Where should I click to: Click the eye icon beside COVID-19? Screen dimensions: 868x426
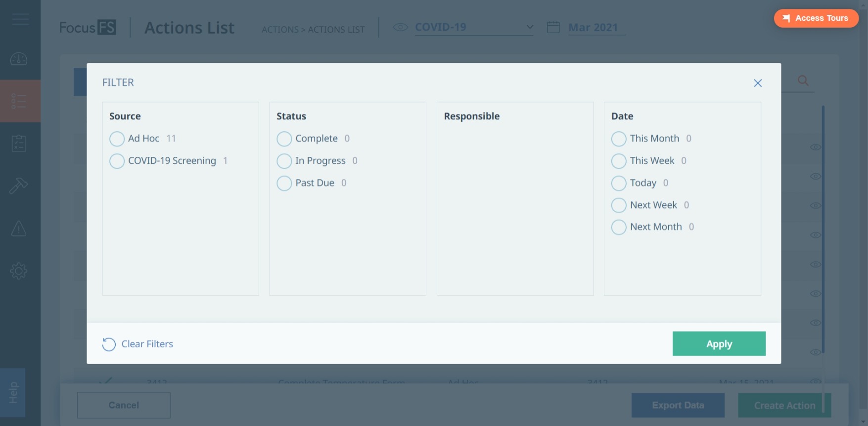(400, 27)
